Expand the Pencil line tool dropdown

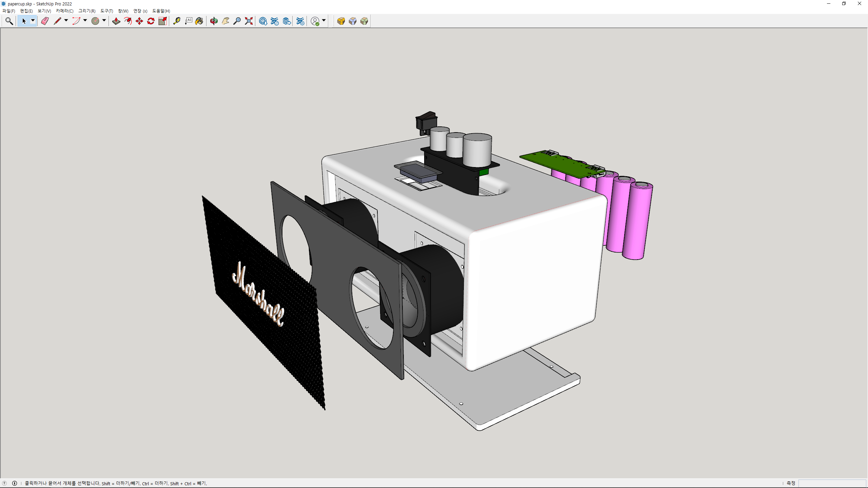[66, 21]
